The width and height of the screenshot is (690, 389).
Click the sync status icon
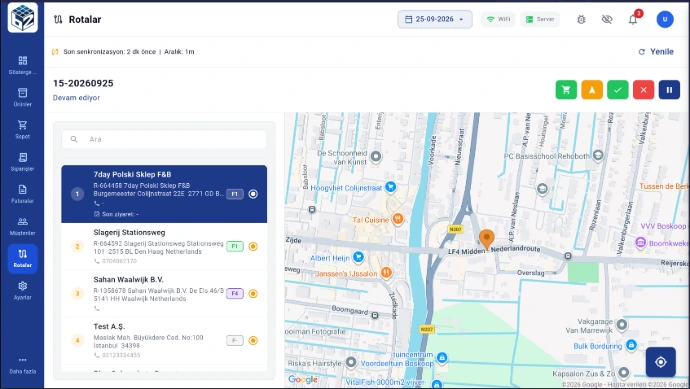tap(55, 52)
